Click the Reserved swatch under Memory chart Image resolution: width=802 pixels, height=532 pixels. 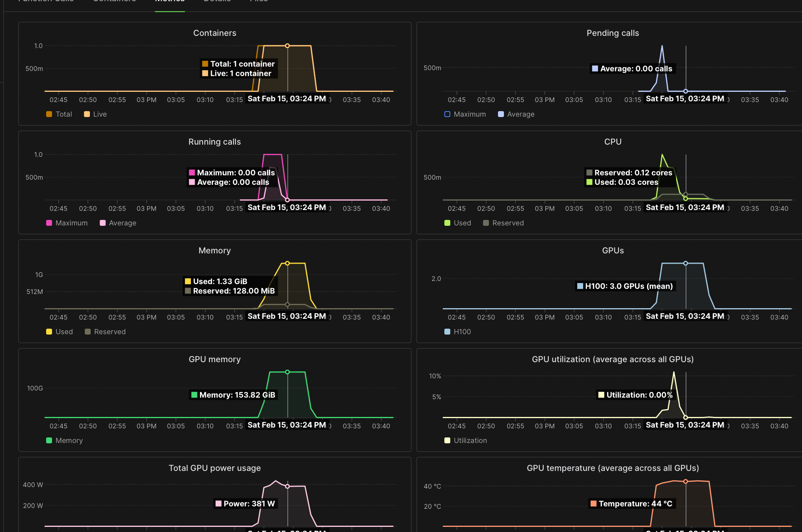coord(88,332)
